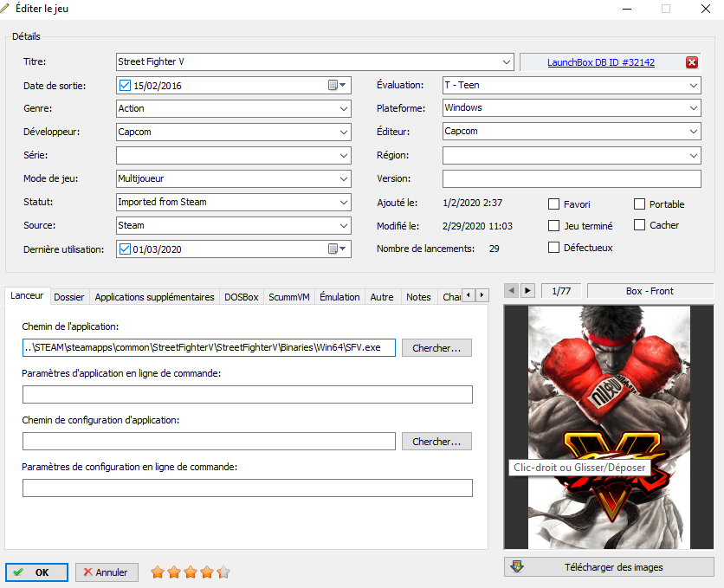Screen dimensions: 724x588
Task: Enable the Favori checkbox
Action: [553, 204]
